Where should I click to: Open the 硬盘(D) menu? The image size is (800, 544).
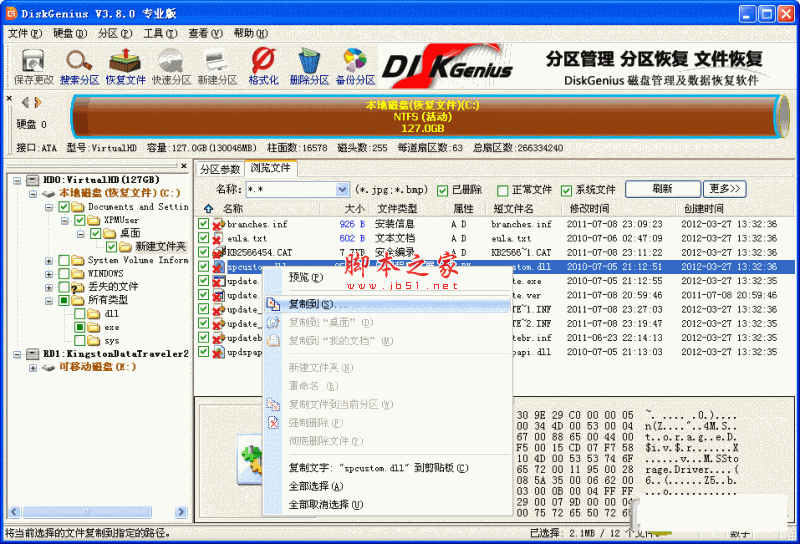pos(70,33)
